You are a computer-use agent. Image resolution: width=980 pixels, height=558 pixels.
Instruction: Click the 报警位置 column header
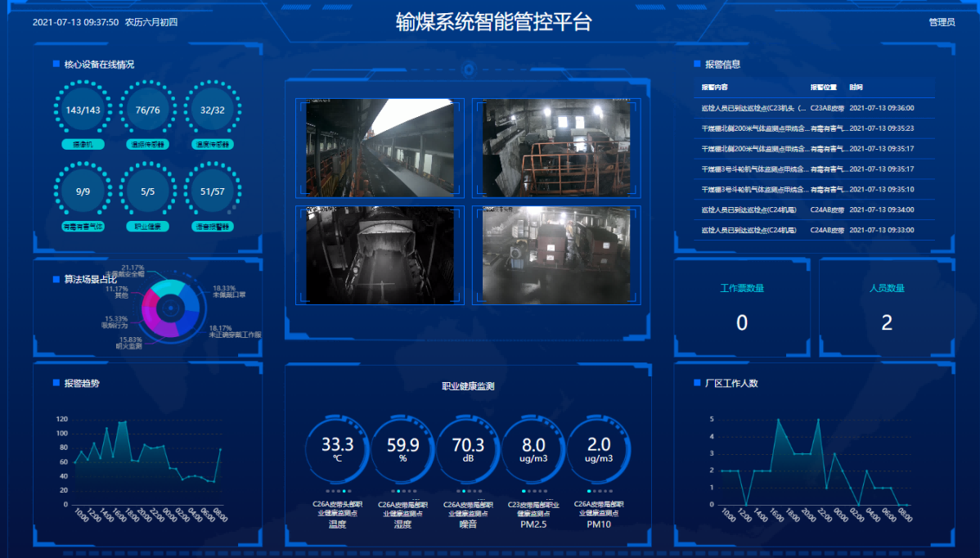click(823, 87)
